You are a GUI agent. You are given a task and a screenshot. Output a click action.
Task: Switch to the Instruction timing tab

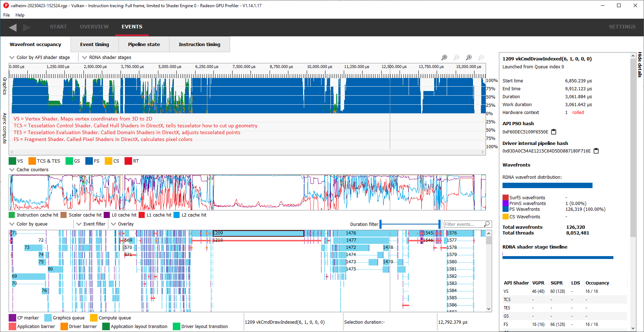click(x=199, y=44)
